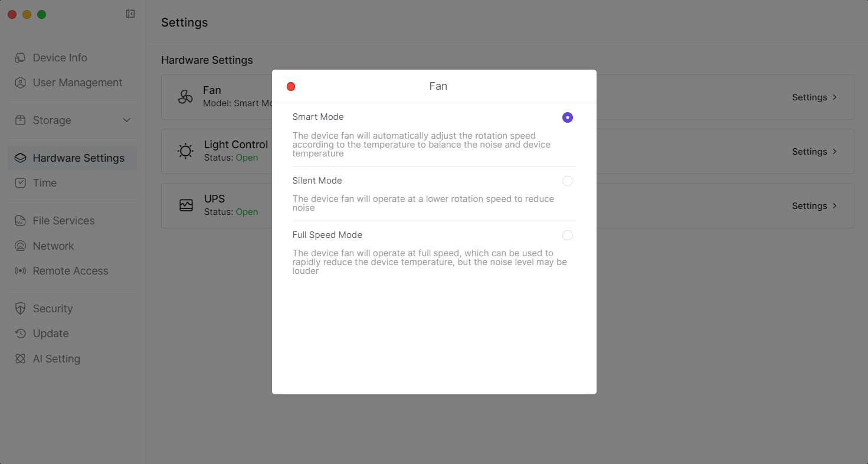
Task: Click the Security shield icon
Action: pyautogui.click(x=21, y=309)
